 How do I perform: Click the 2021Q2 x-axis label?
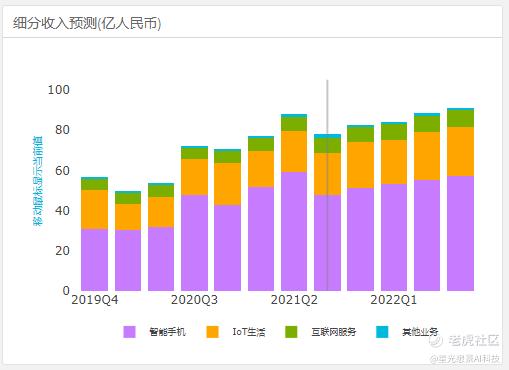[294, 300]
